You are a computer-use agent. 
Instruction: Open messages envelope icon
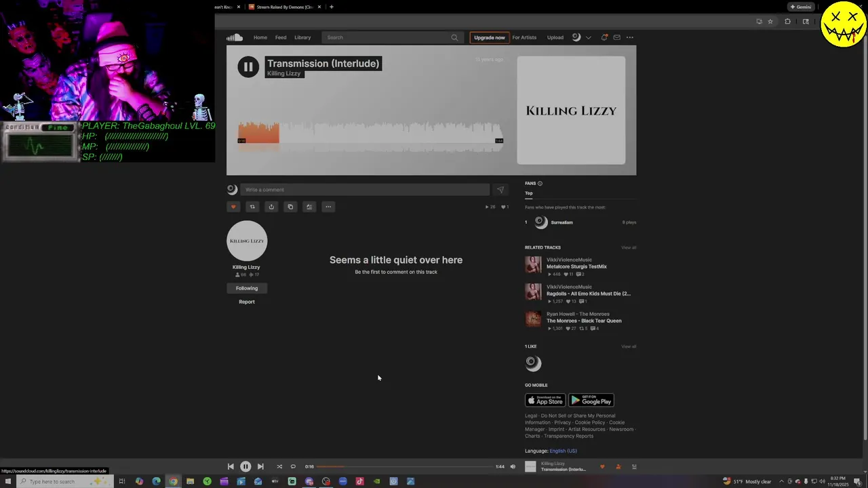click(616, 37)
